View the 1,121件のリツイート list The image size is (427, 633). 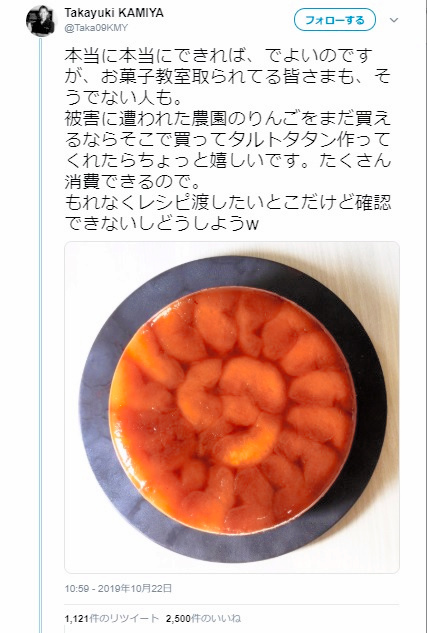pyautogui.click(x=112, y=618)
